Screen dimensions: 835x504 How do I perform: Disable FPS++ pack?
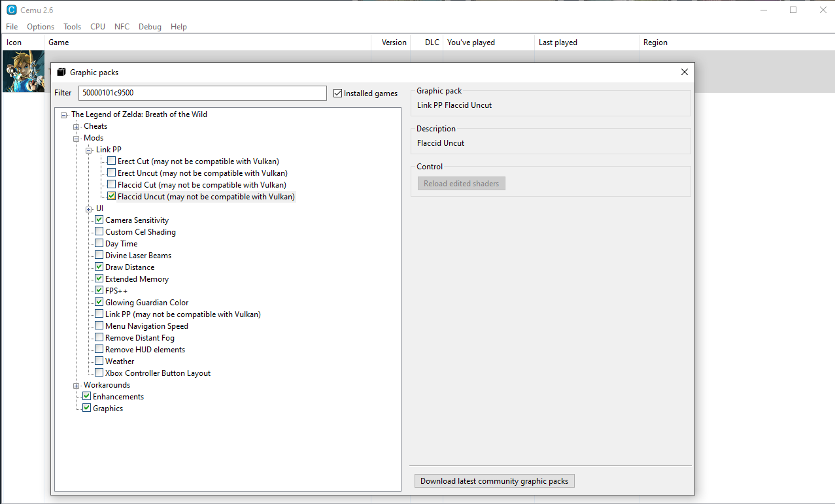click(x=99, y=290)
